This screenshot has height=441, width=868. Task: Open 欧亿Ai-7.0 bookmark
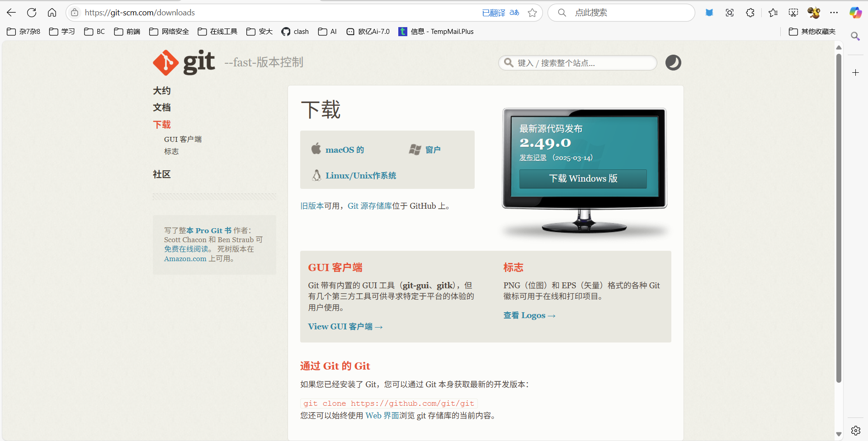pos(368,32)
